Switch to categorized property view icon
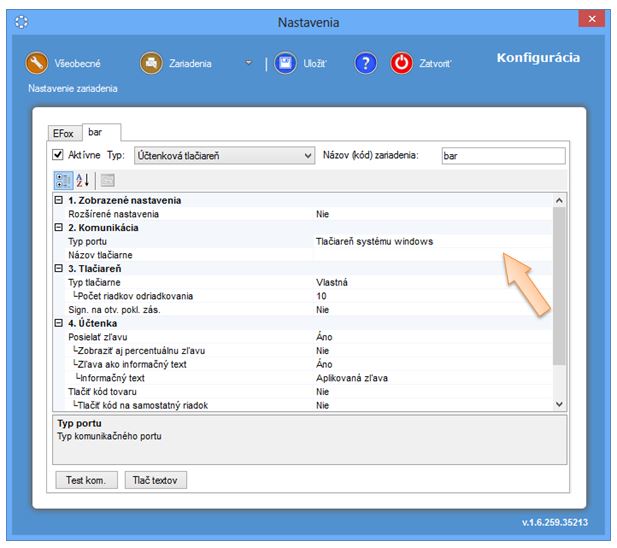Image resolution: width=617 pixels, height=548 pixels. 62,180
